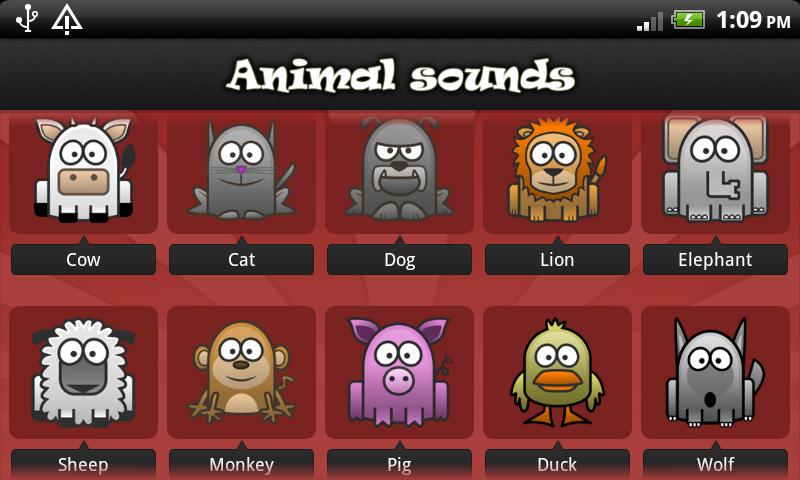Image resolution: width=800 pixels, height=480 pixels.
Task: Select the pink pig picture
Action: [x=399, y=372]
